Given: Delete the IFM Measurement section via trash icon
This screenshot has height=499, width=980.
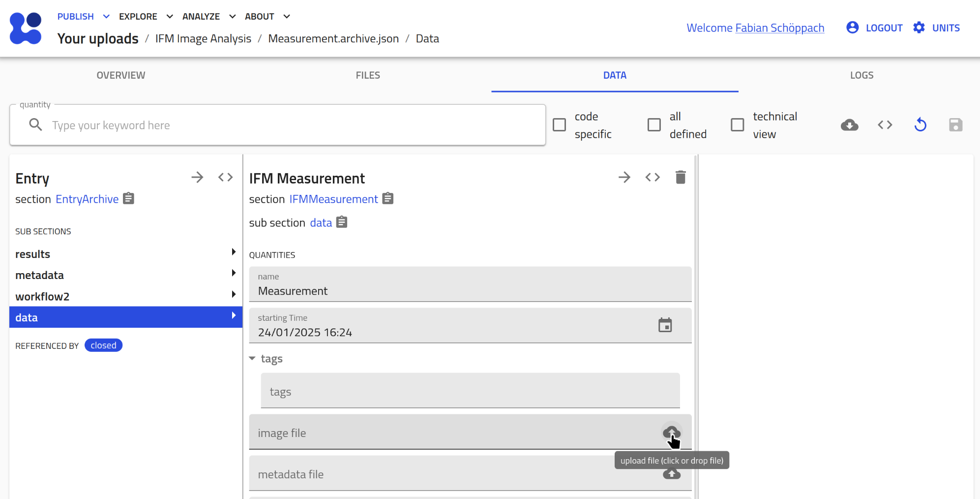Looking at the screenshot, I should (x=680, y=177).
